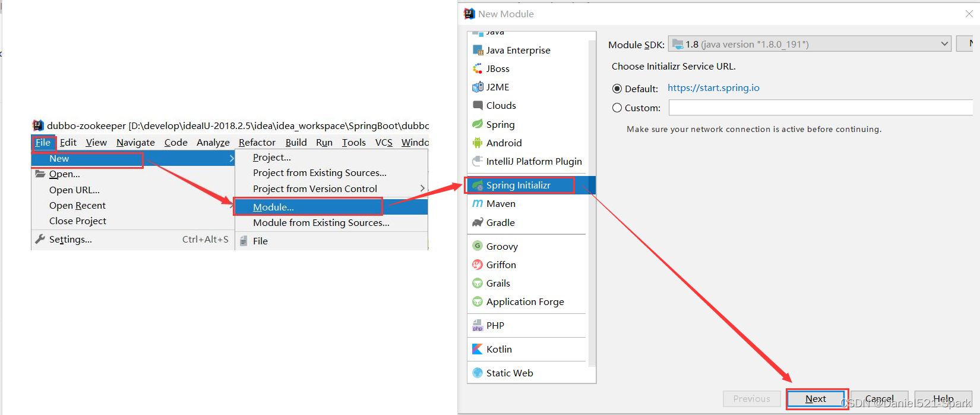Choose Module from Existing Sources...
This screenshot has width=980, height=415.
pyautogui.click(x=331, y=222)
